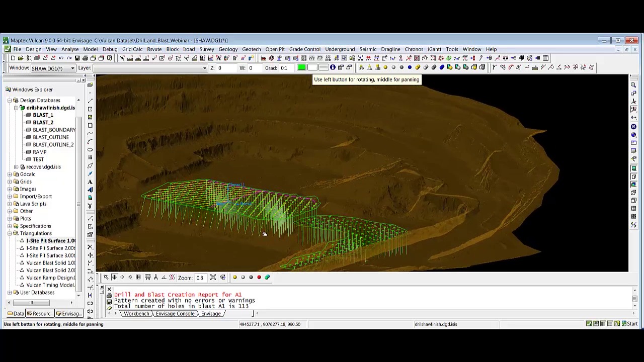Click the select arrow icon beside Zoom toolbar
The height and width of the screenshot is (362, 644).
106,278
